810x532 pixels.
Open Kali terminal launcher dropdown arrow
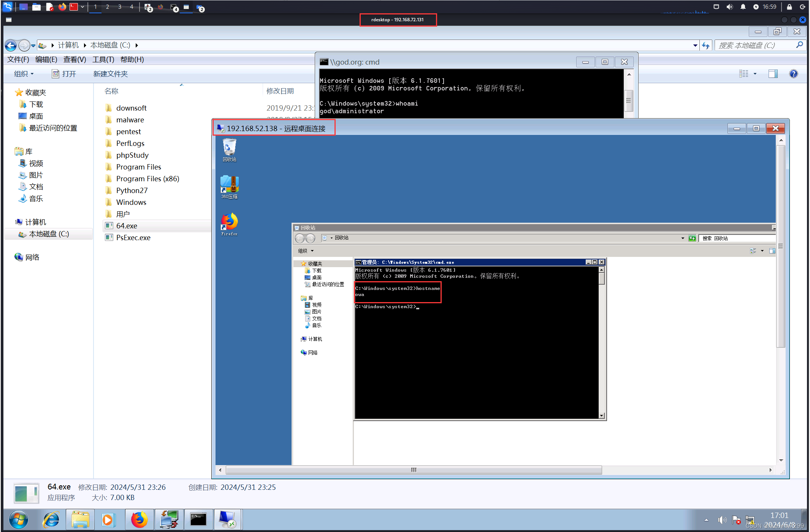click(x=82, y=7)
